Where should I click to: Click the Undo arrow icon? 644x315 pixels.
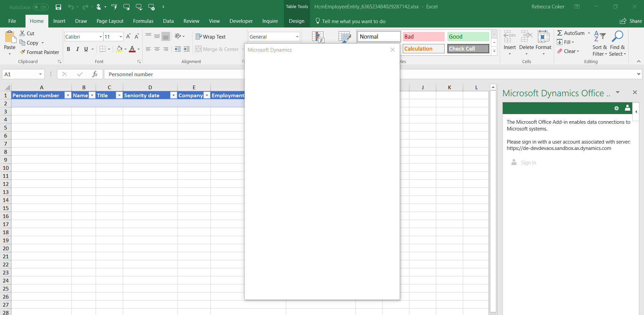(70, 7)
